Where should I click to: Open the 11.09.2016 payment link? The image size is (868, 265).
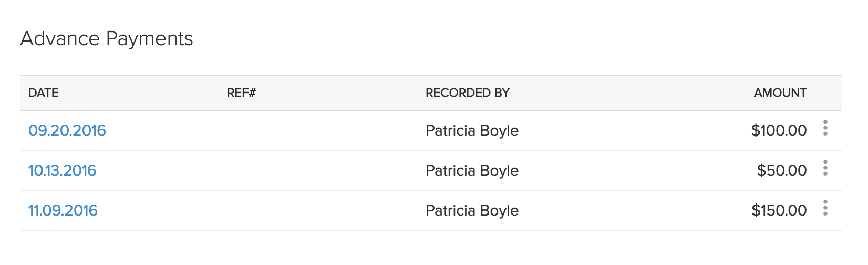63,210
